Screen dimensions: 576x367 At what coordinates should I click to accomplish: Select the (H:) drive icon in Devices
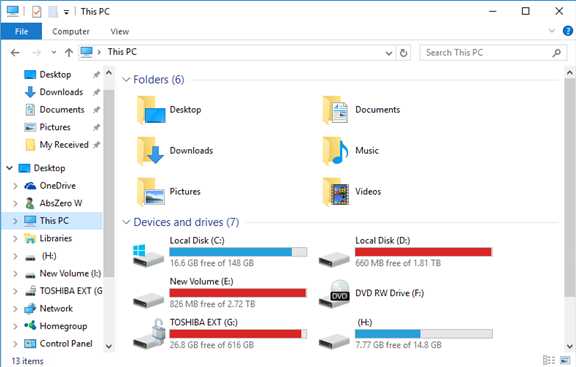(x=334, y=341)
